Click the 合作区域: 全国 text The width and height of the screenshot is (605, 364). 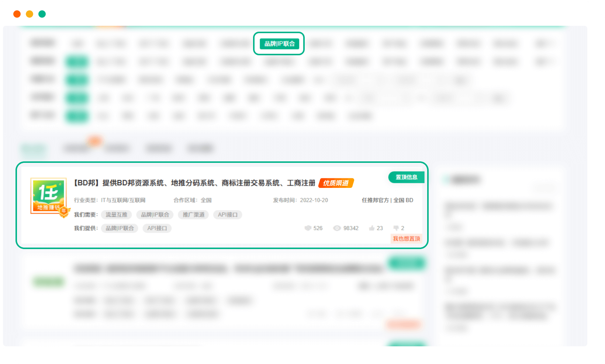pyautogui.click(x=193, y=200)
